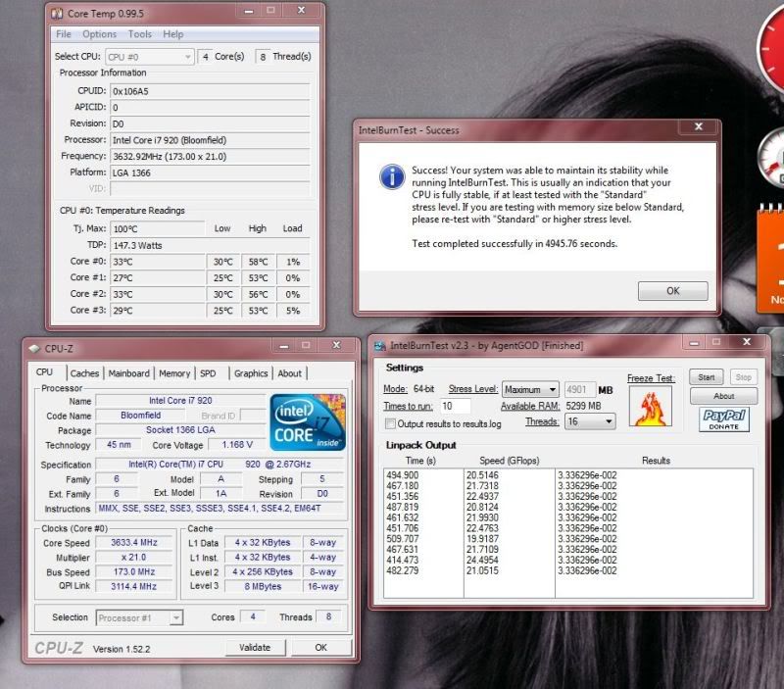The width and height of the screenshot is (784, 689).
Task: Click the Processor field Intel Core i7 920 (Bloomfield)
Action: click(210, 140)
